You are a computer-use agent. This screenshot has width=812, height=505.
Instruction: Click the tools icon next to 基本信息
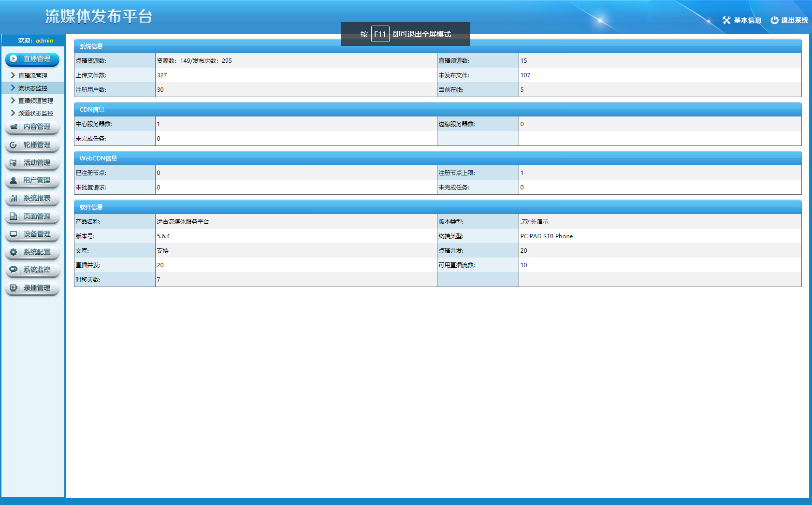click(x=726, y=20)
